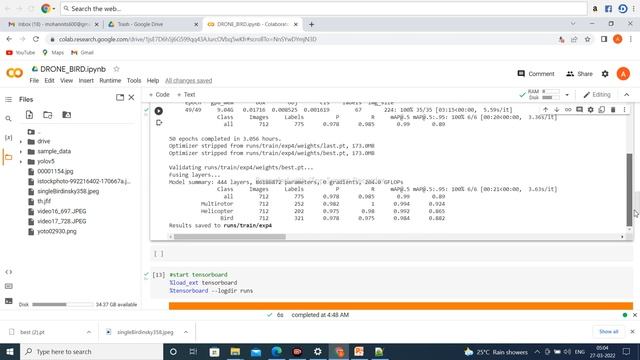Click the Colab logo icon
The width and height of the screenshot is (640, 360).
coord(14,73)
